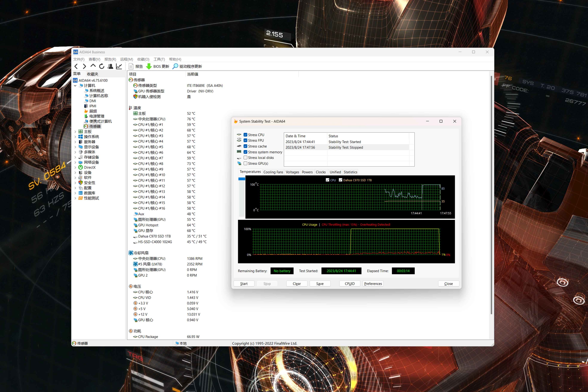588x392 pixels.
Task: Collapse the 计算机 tree node
Action: click(x=75, y=85)
